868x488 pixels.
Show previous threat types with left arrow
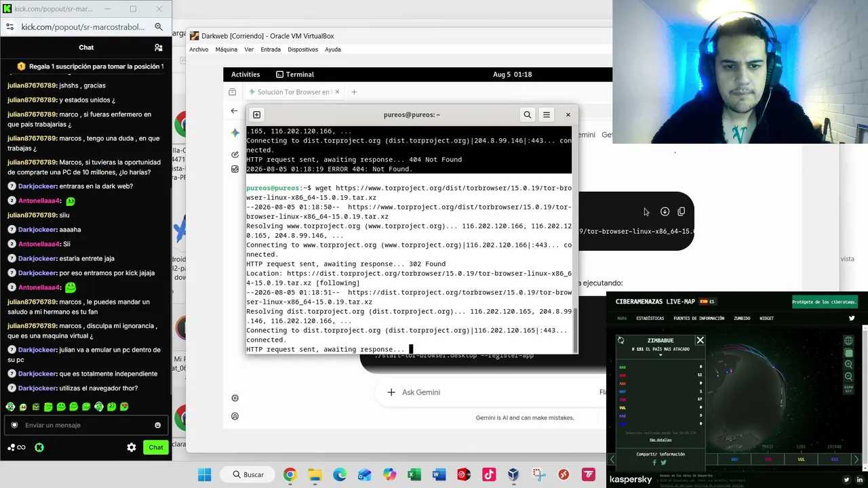(612, 460)
